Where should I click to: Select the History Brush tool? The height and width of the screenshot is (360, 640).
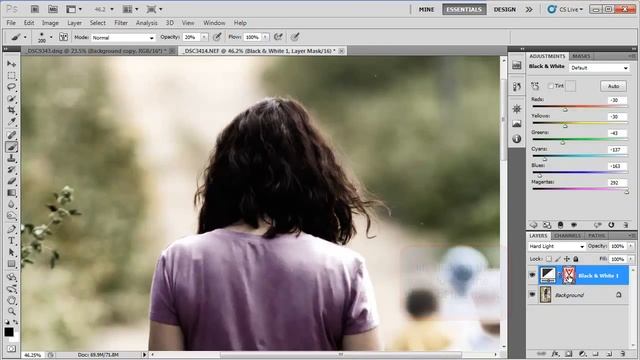[11, 170]
